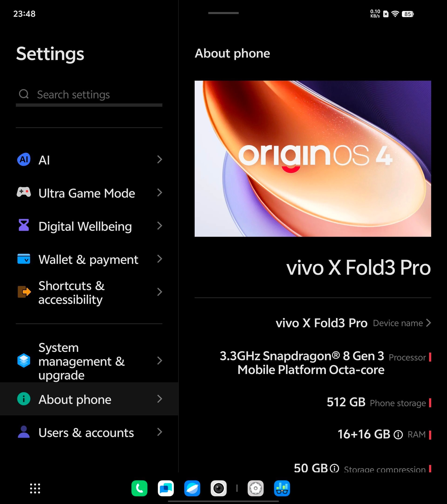Screen dimensions: 447x504
Task: Select the About phone menu item
Action: coord(89,400)
